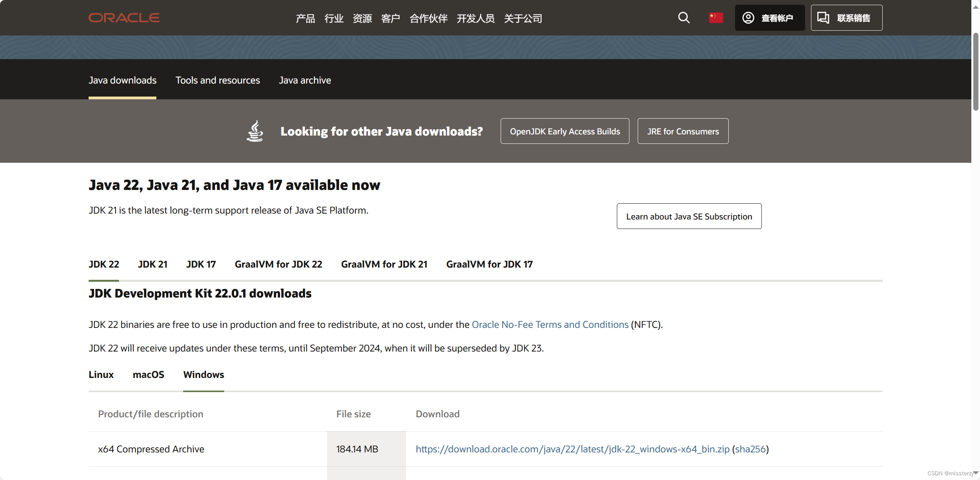Select the JDK 21 tab
980x480 pixels.
point(152,264)
